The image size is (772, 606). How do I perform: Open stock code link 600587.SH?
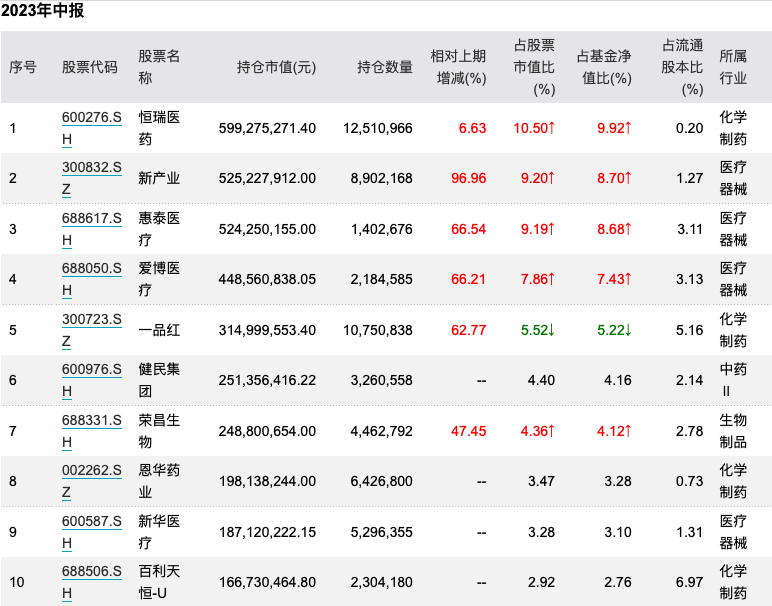(92, 532)
